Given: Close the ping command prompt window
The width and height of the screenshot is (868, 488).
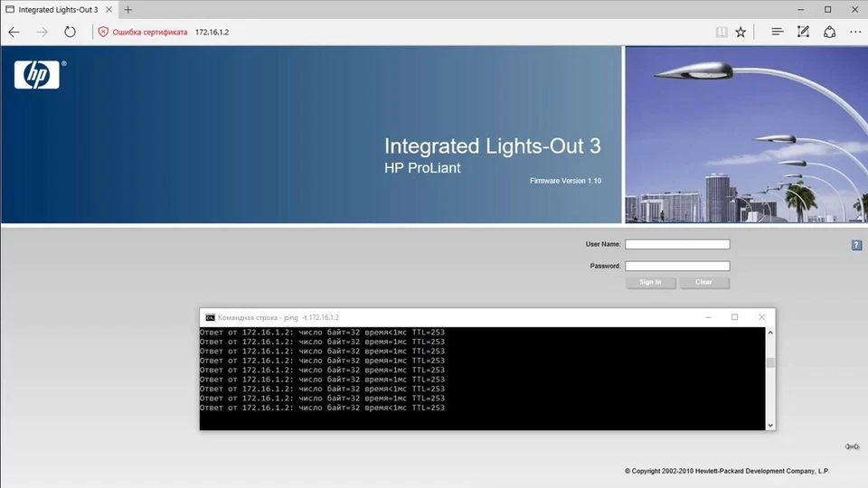Looking at the screenshot, I should [761, 317].
